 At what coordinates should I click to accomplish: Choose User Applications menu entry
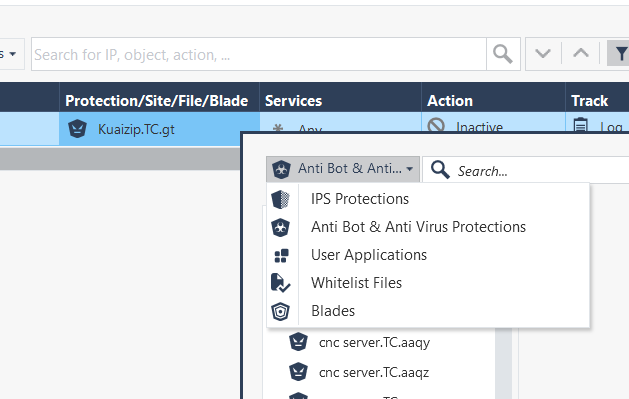428,255
